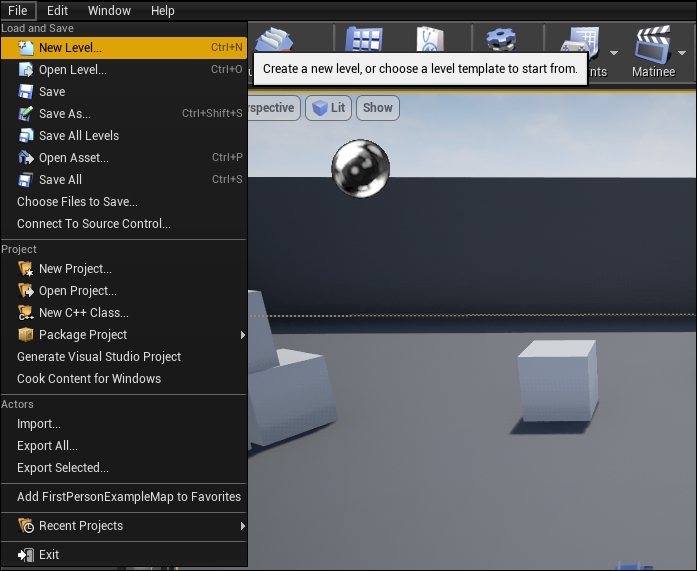This screenshot has width=697, height=571.
Task: Select Save All Levels menu entry
Action: [x=78, y=136]
